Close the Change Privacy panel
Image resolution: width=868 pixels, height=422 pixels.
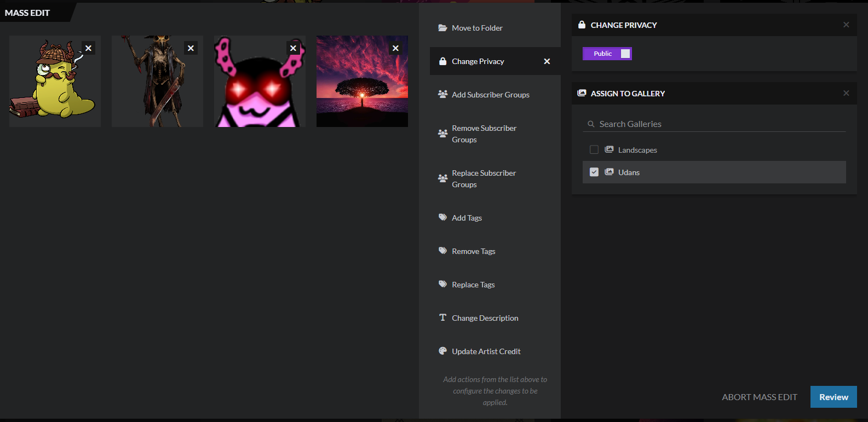[x=846, y=25]
